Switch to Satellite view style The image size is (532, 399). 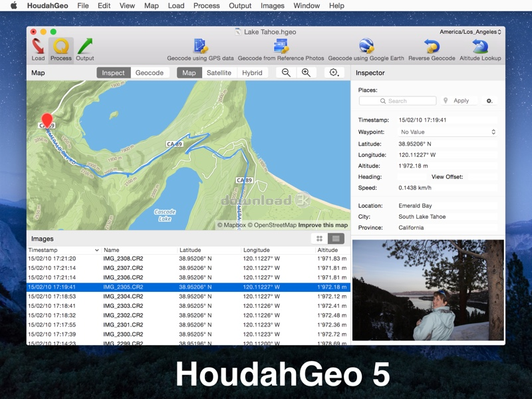tap(219, 72)
